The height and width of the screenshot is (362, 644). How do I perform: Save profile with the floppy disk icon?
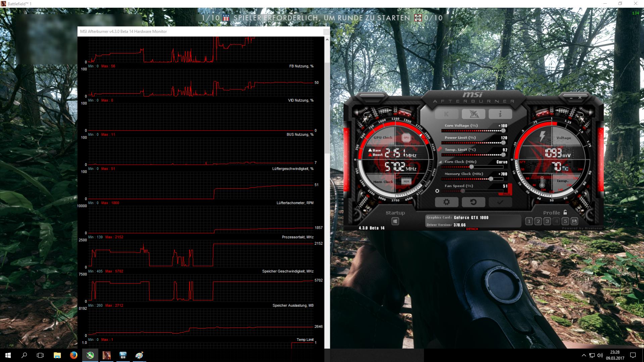click(x=574, y=221)
